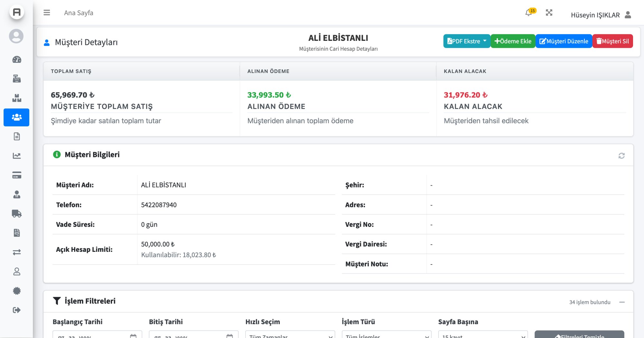This screenshot has height=338, width=644.
Task: Click the Ödeme Ekle button
Action: pyautogui.click(x=513, y=41)
